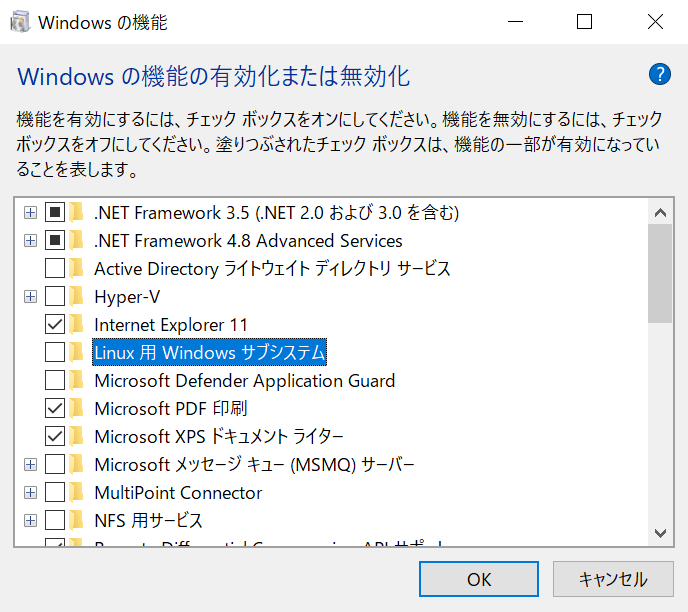Expand the .NET Framework 3.5 tree node
Screen dimensions: 688x612
tap(30, 213)
